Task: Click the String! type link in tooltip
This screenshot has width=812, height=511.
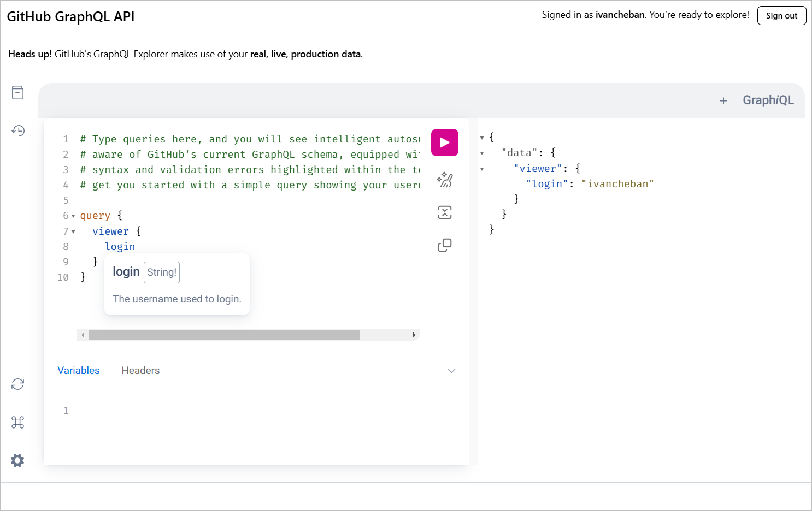Action: point(162,272)
